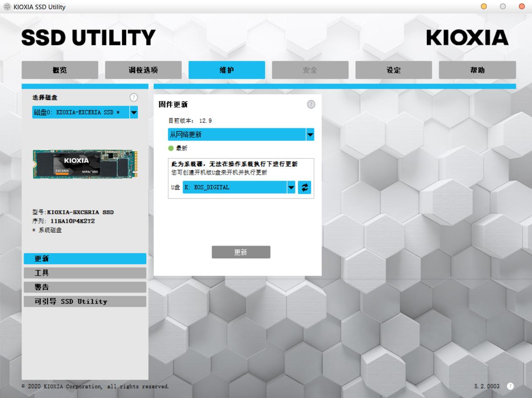
Task: Click the KIOXIA logo at the top right
Action: click(467, 38)
